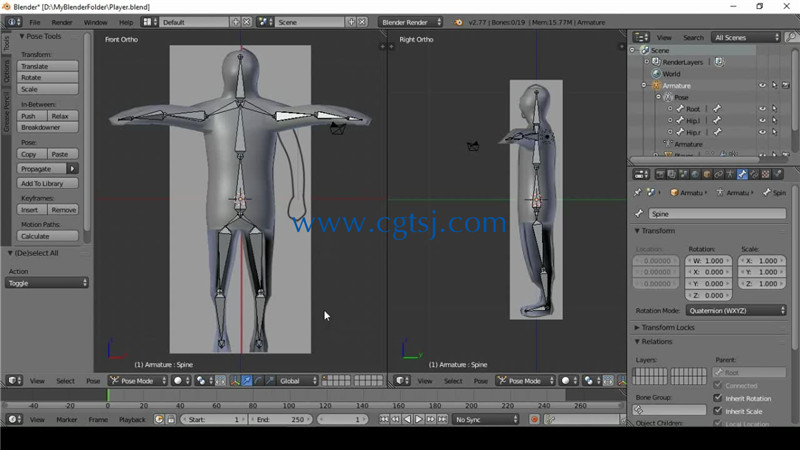800x450 pixels.
Task: Click the rotation W value slider field
Action: 708,260
